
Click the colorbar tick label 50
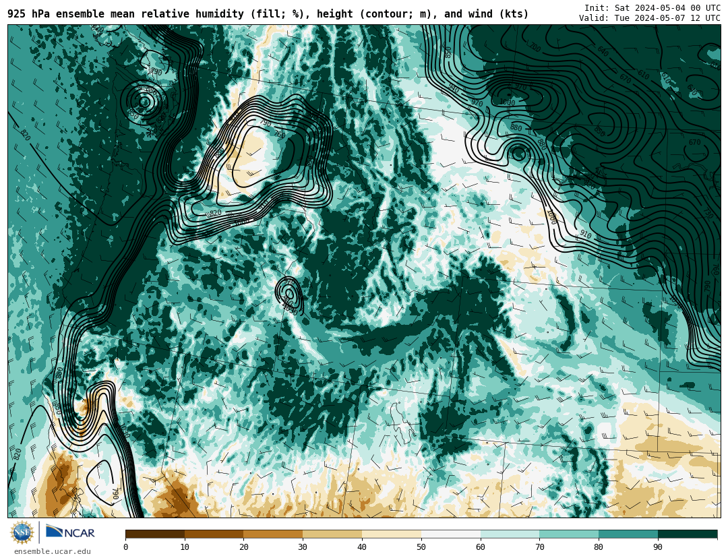coord(421,547)
